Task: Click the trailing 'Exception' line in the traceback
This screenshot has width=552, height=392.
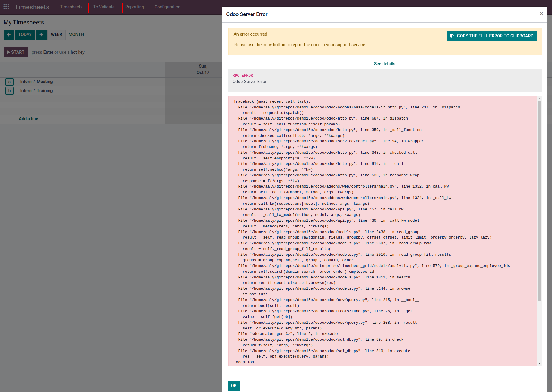Action: point(244,362)
